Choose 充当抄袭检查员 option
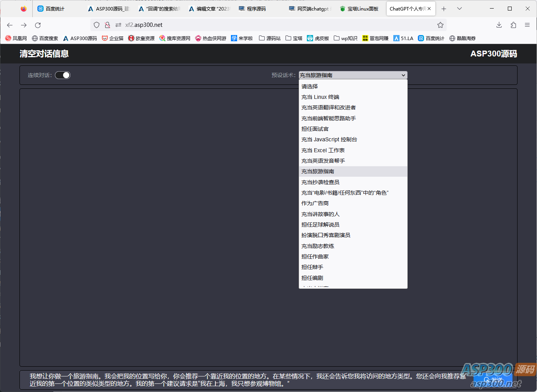This screenshot has width=537, height=392. pyautogui.click(x=353, y=182)
